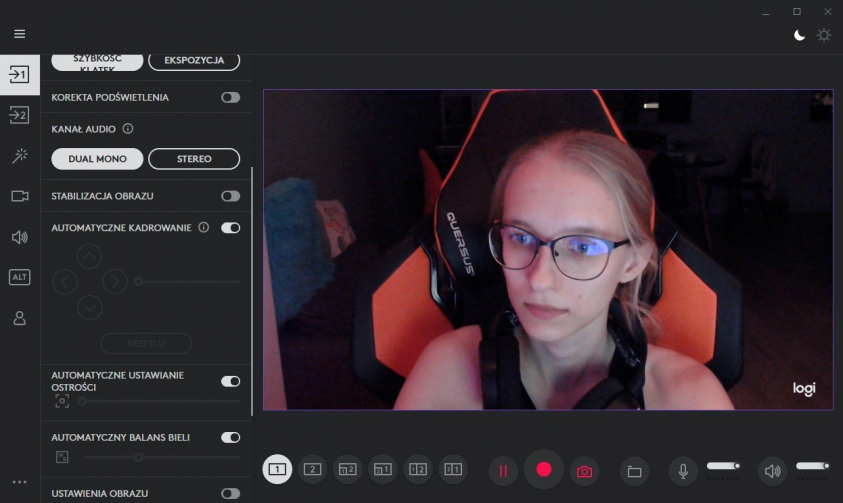This screenshot has height=503, width=843.
Task: Open the recordings folder
Action: coord(634,471)
